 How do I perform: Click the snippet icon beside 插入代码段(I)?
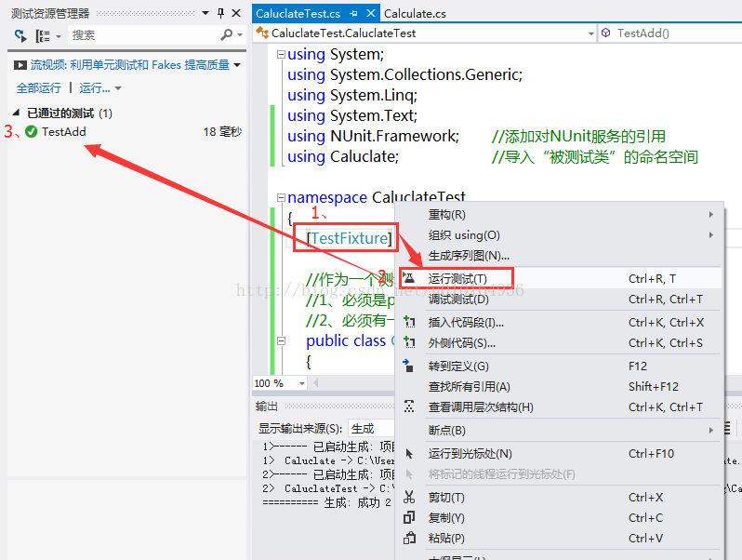(x=409, y=322)
